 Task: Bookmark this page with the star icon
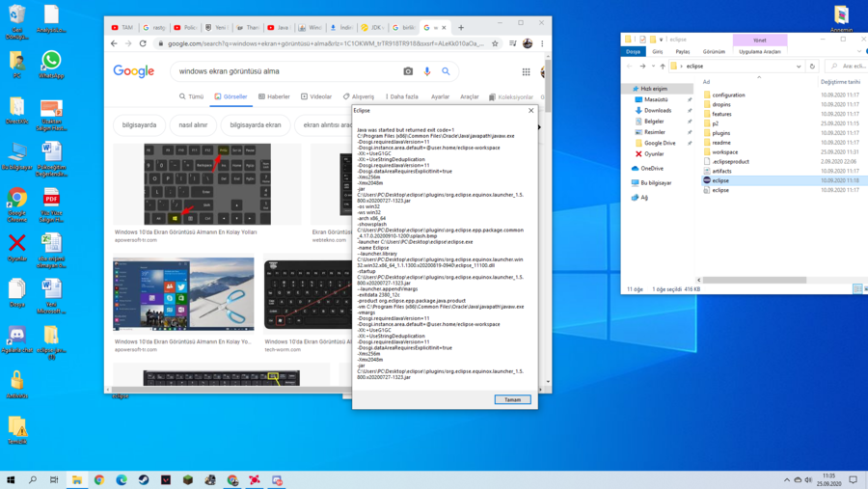[x=495, y=43]
